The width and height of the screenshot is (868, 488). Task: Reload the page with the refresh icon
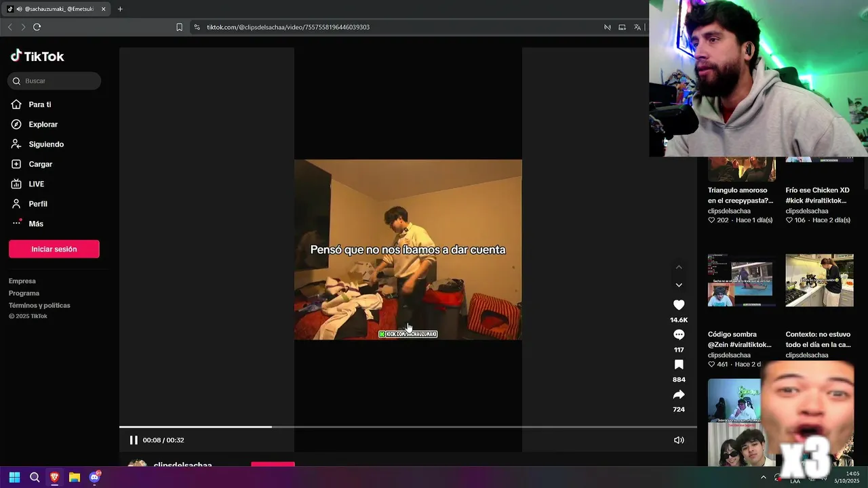[37, 27]
